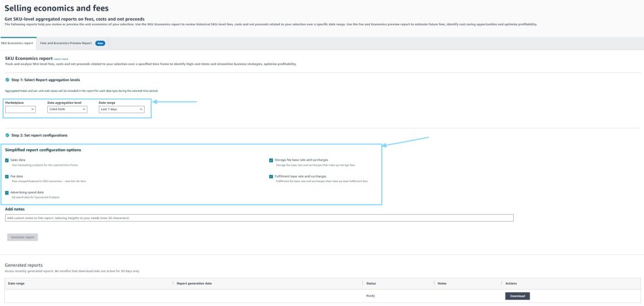
Task: Open the Fees and Economics Preview Report tab
Action: [65, 43]
